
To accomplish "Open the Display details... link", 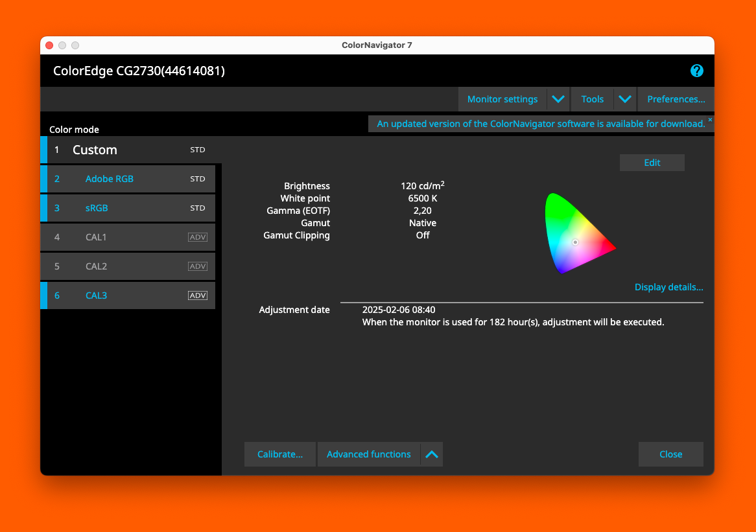I will pos(668,287).
